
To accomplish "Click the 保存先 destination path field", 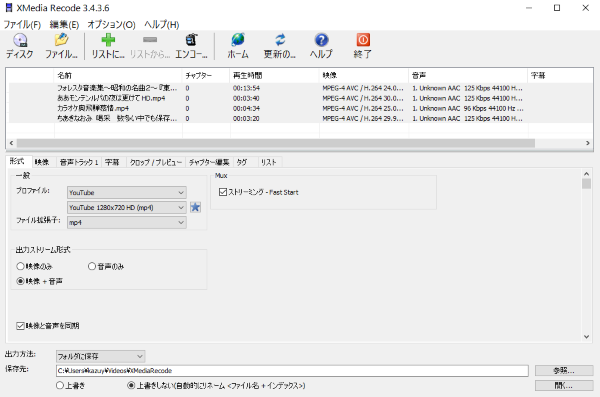I will [x=292, y=371].
